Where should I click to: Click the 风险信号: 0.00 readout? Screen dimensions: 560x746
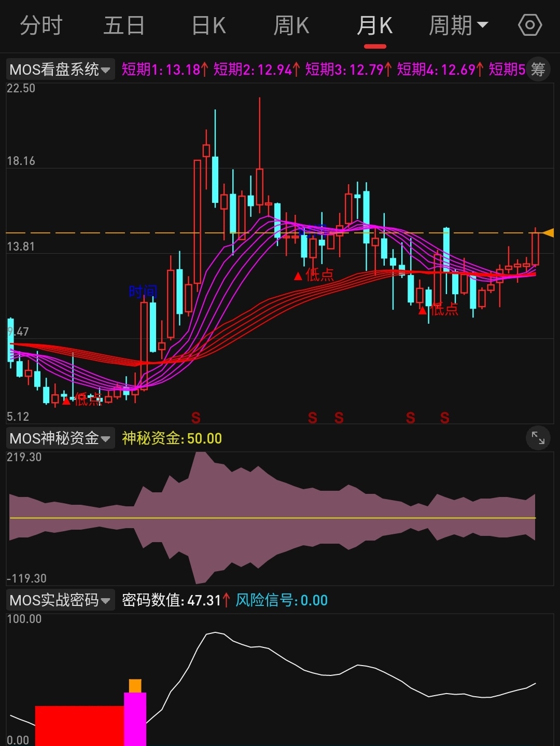click(x=282, y=600)
